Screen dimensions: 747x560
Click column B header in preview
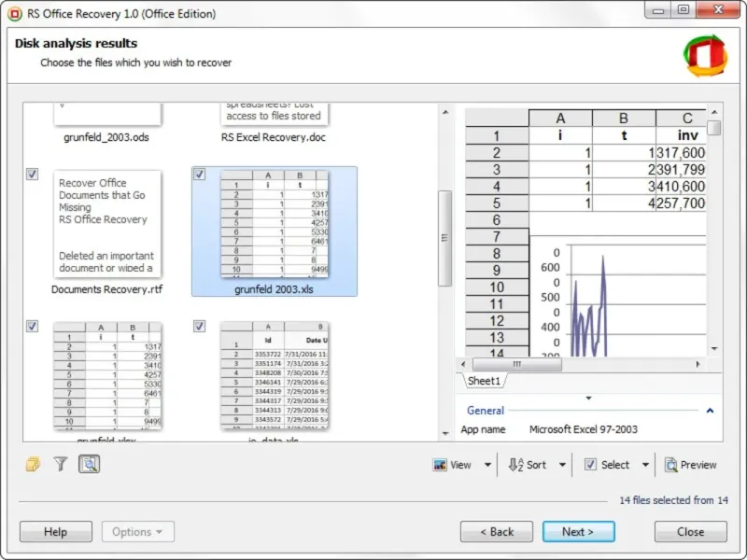click(x=624, y=119)
